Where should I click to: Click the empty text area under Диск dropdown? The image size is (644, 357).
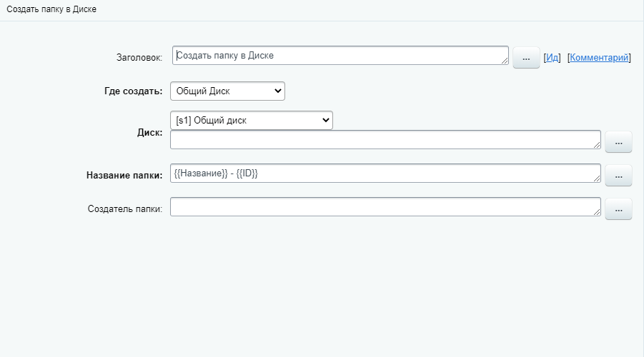pyautogui.click(x=385, y=140)
